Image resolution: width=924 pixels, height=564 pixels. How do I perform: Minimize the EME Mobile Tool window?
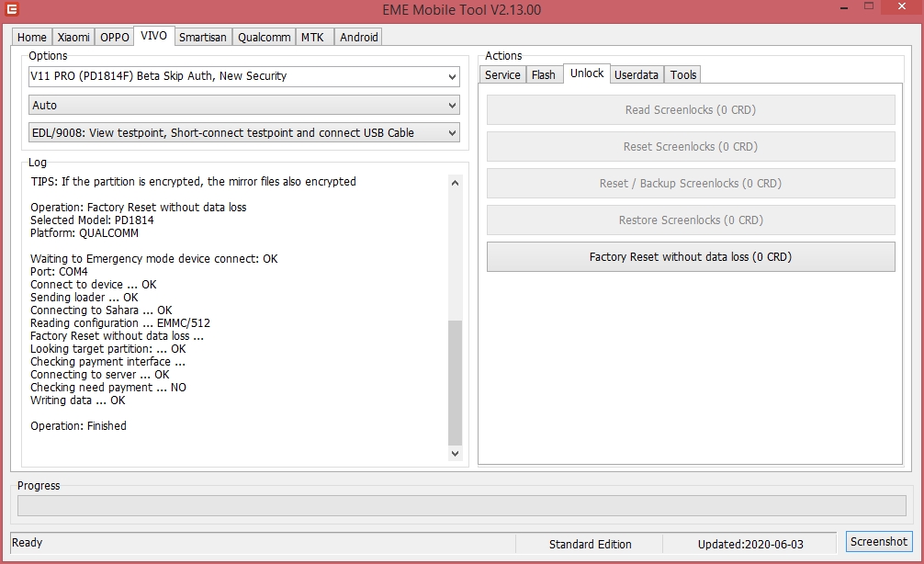[845, 7]
